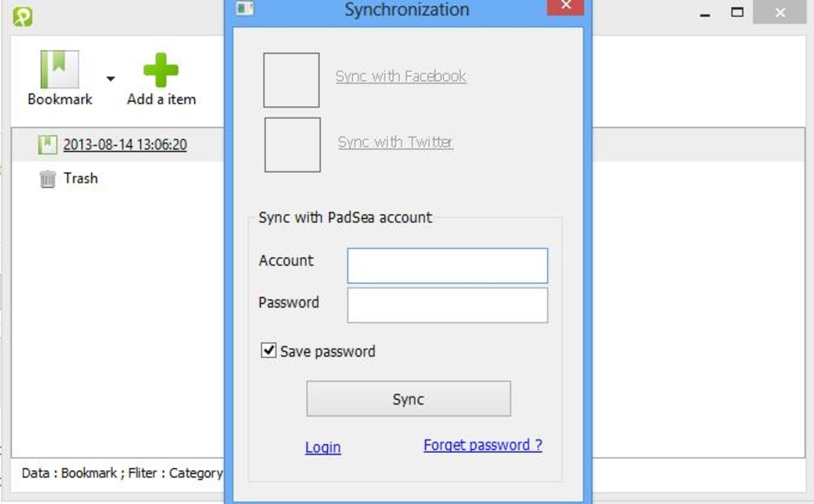
Task: Click the Sync button
Action: coord(408,399)
